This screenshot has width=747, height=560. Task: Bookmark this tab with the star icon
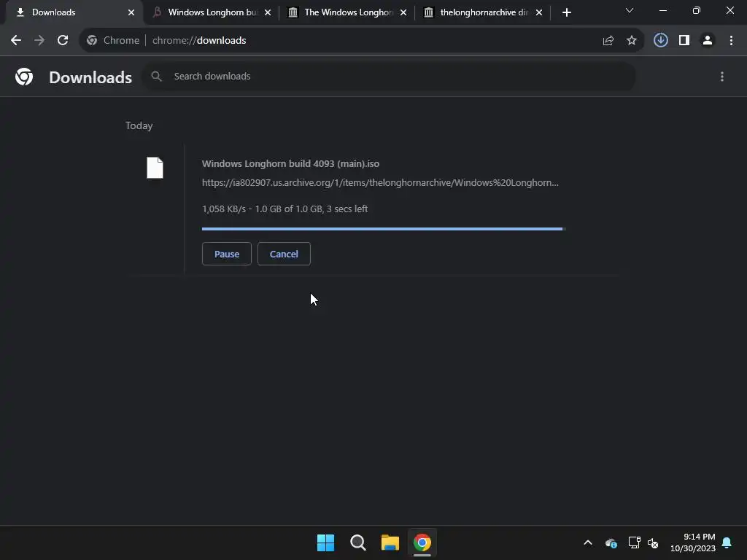(632, 41)
